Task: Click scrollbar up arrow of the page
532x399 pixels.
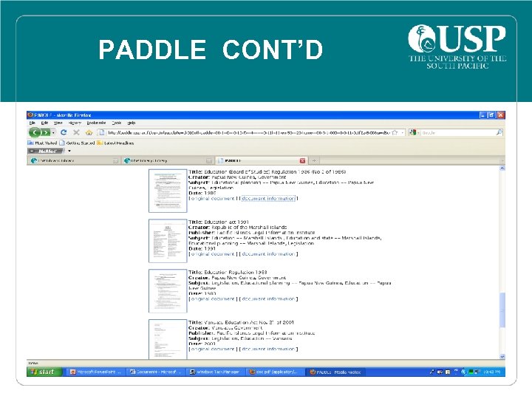Action: point(502,168)
